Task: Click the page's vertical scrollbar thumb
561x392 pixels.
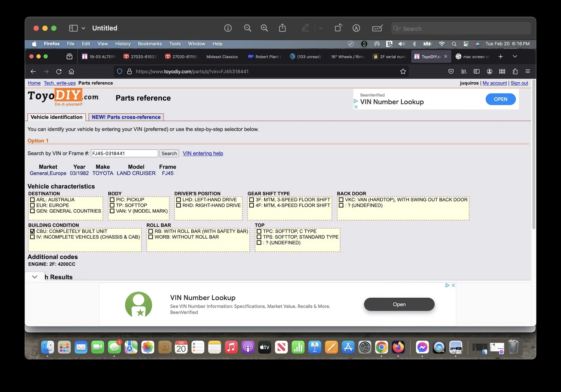Action: pyautogui.click(x=534, y=155)
